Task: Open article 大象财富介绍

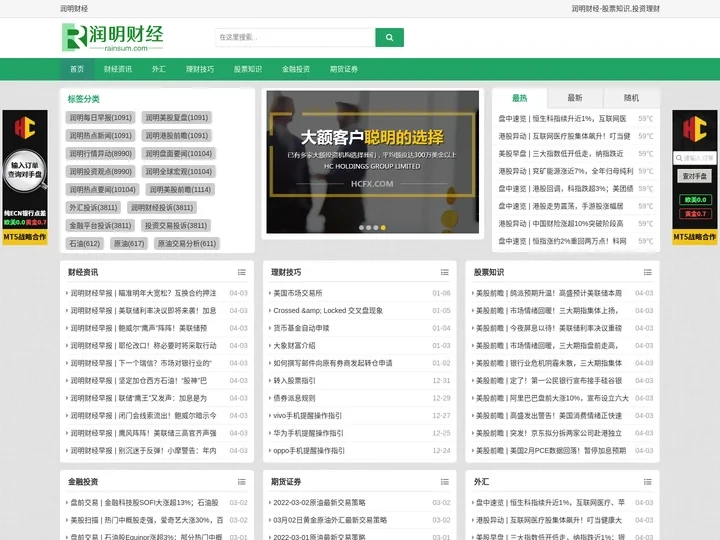Action: (294, 346)
